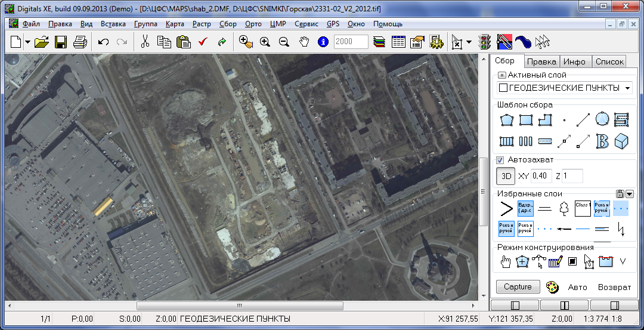Viewport: 644px width, 330px height.
Task: Expand the ГЕОДЕЗИЧЕСКИЕ ПУНКТЫ layer dropdown
Action: (x=627, y=88)
